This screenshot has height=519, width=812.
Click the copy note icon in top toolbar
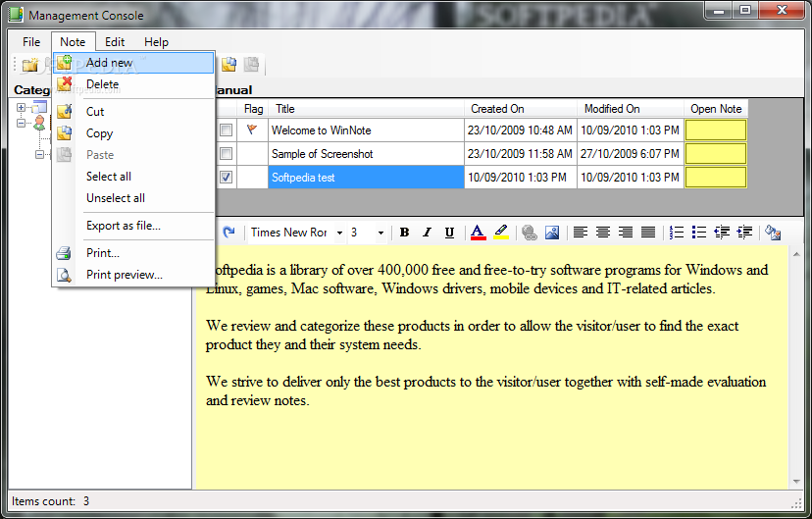click(228, 64)
